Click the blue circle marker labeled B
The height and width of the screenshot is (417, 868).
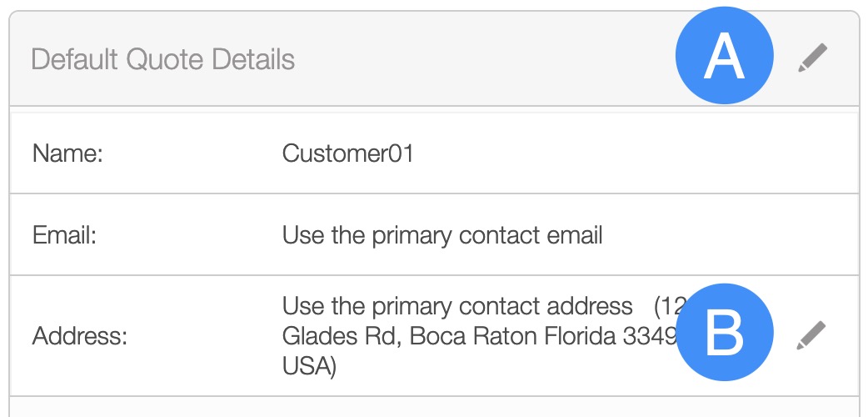(724, 335)
